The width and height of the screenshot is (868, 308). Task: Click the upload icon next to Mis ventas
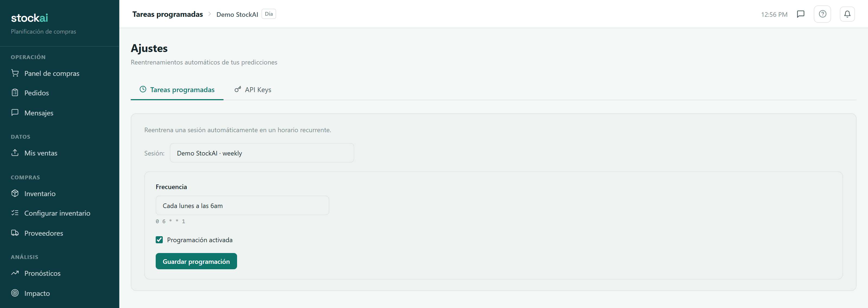tap(15, 153)
